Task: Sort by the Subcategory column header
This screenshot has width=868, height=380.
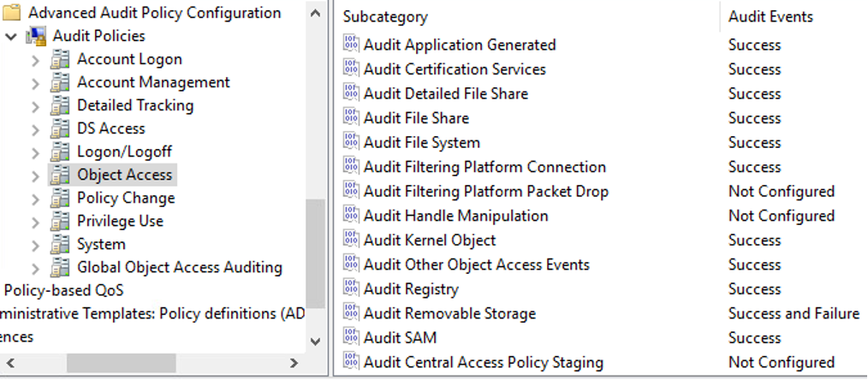Action: click(x=385, y=17)
